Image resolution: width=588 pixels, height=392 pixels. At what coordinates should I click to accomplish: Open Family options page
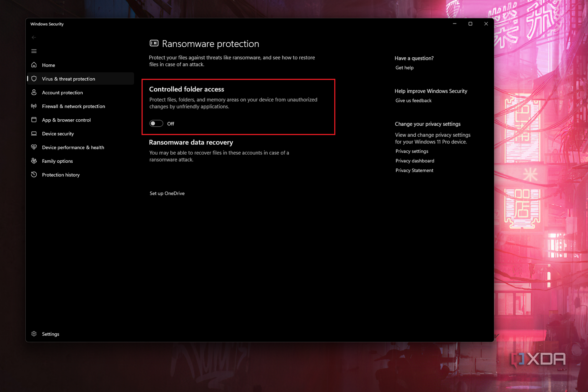[81, 161]
